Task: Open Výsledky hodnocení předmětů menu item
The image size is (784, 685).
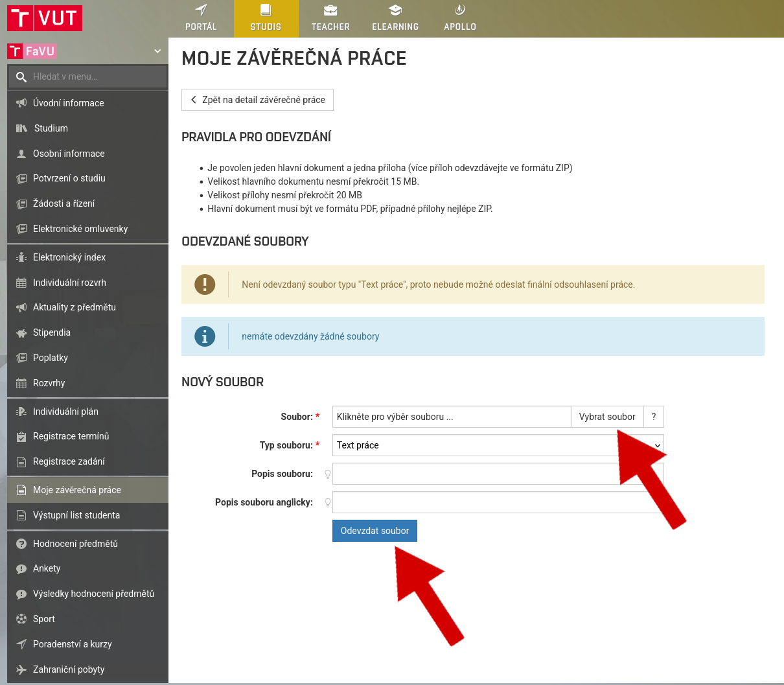Action: click(x=87, y=594)
